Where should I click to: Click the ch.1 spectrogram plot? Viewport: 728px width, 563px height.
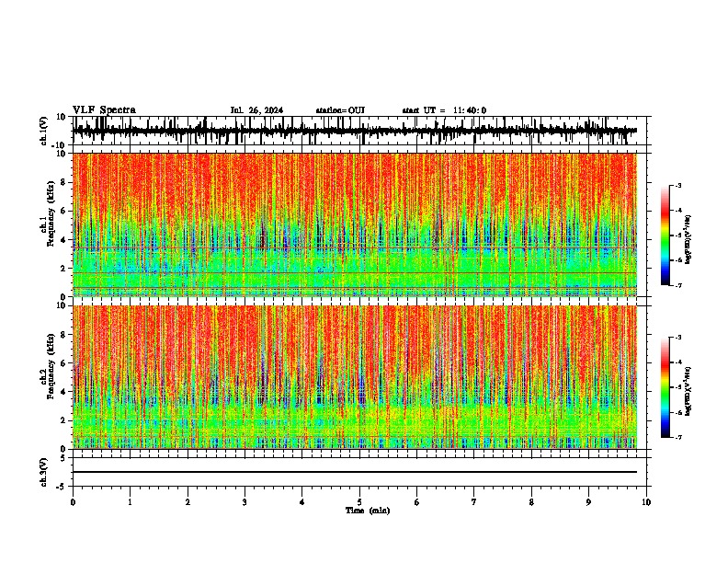355,224
